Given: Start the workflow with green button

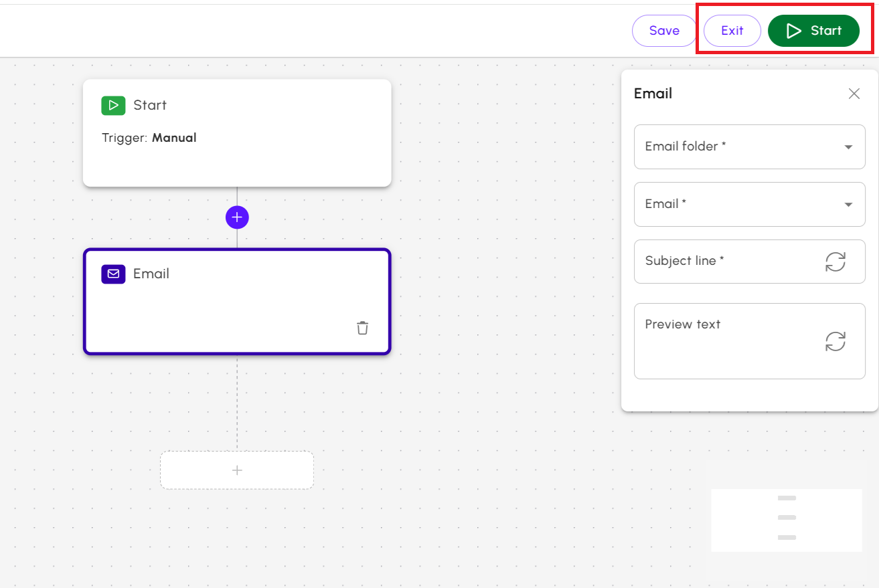Looking at the screenshot, I should (x=813, y=31).
